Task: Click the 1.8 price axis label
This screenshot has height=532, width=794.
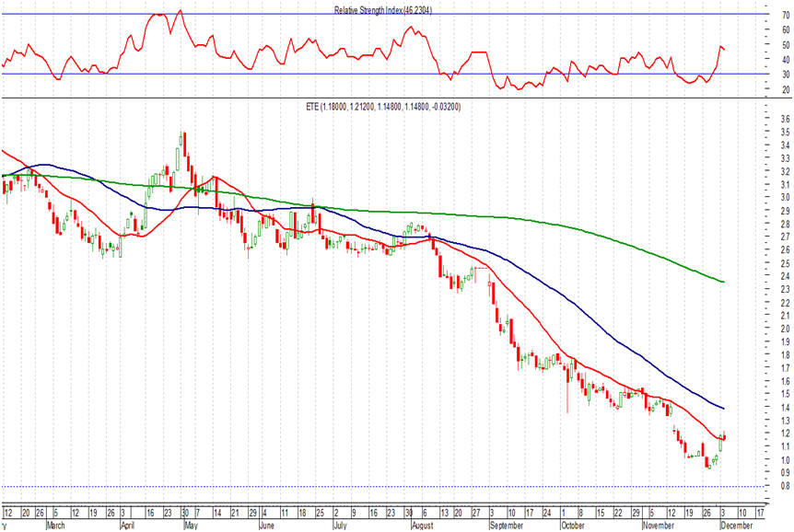Action: point(785,355)
